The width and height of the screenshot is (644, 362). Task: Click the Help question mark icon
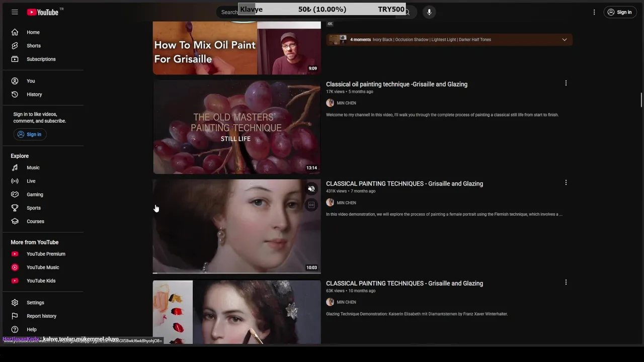coord(15,329)
